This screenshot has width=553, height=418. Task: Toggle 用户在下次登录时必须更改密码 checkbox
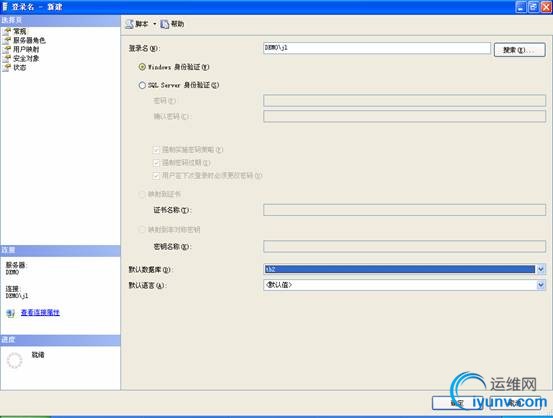[x=156, y=175]
